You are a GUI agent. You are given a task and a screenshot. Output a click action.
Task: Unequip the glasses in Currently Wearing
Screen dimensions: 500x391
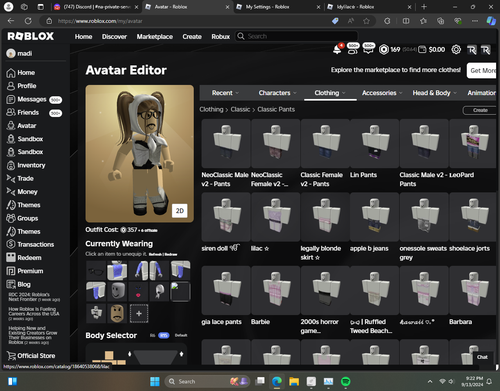pos(96,271)
